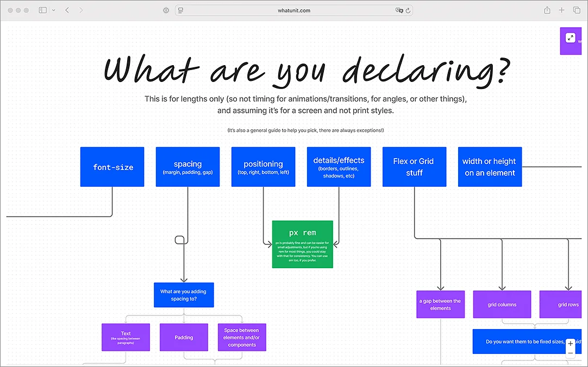588x367 pixels.
Task: Click the green px rem result card
Action: coord(303,244)
